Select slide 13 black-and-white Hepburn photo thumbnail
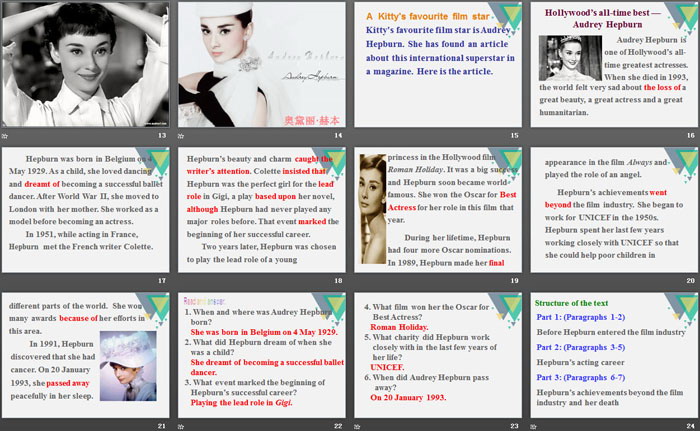 (x=85, y=64)
